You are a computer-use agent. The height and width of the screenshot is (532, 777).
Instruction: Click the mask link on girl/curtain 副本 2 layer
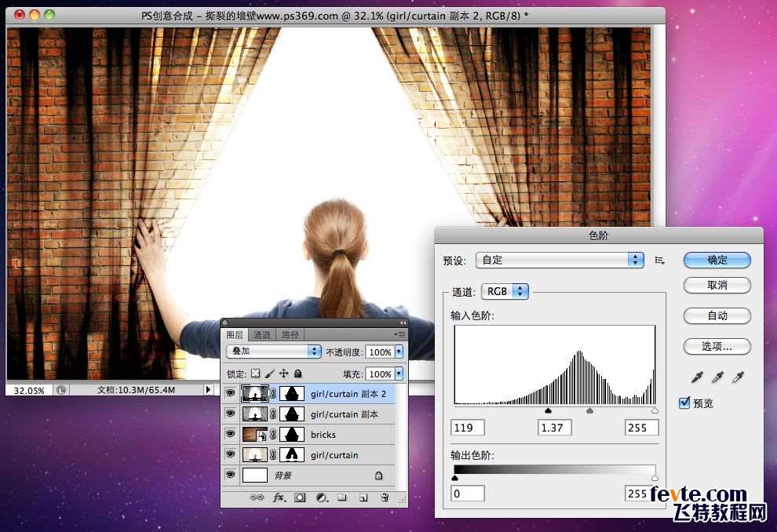click(273, 394)
